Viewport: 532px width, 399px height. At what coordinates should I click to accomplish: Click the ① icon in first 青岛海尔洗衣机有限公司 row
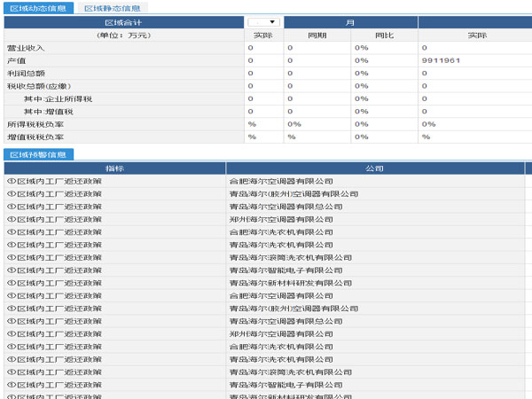[12, 245]
